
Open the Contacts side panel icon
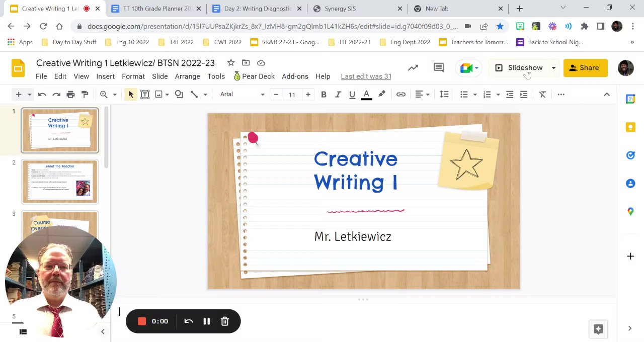point(630,184)
